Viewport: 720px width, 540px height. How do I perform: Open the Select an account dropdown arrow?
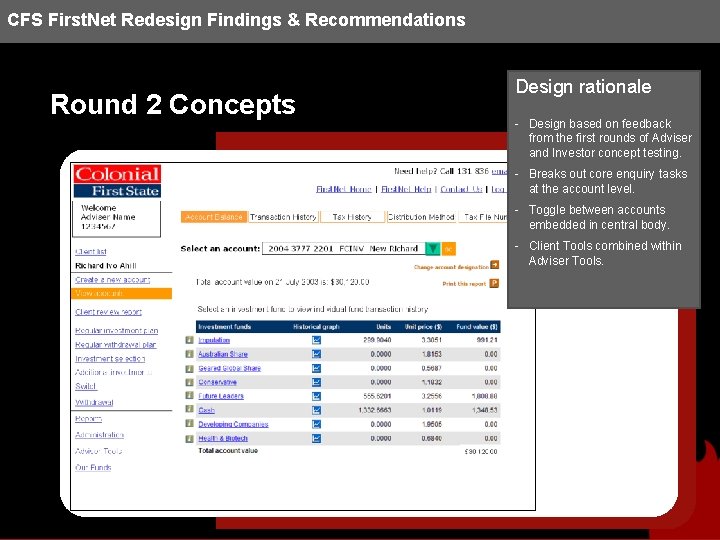click(x=433, y=248)
